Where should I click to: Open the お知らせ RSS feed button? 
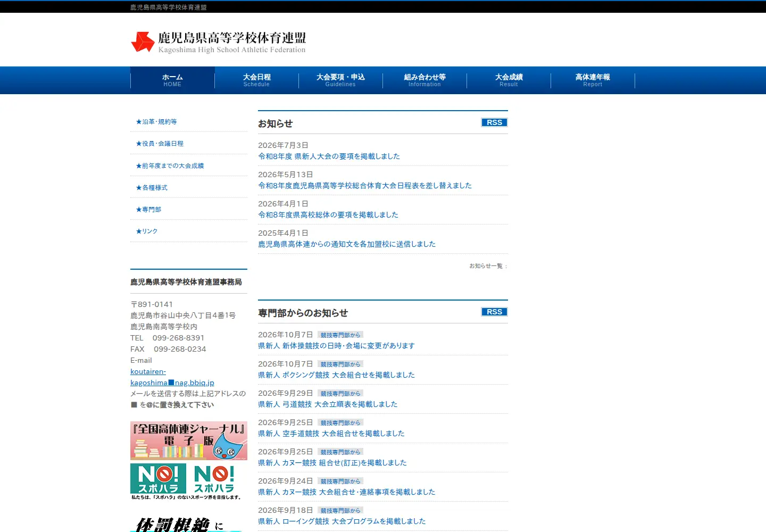click(494, 122)
